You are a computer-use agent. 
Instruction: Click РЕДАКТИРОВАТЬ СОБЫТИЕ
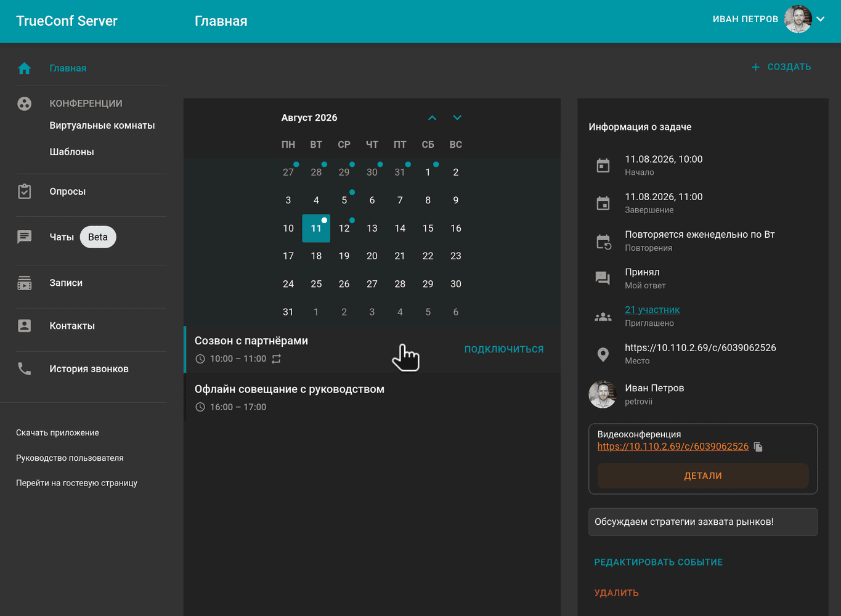(x=659, y=562)
